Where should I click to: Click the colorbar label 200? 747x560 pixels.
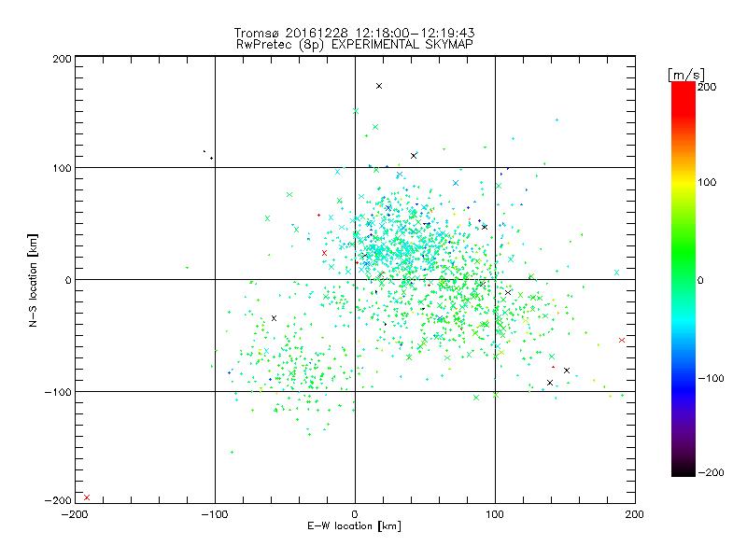(x=707, y=87)
